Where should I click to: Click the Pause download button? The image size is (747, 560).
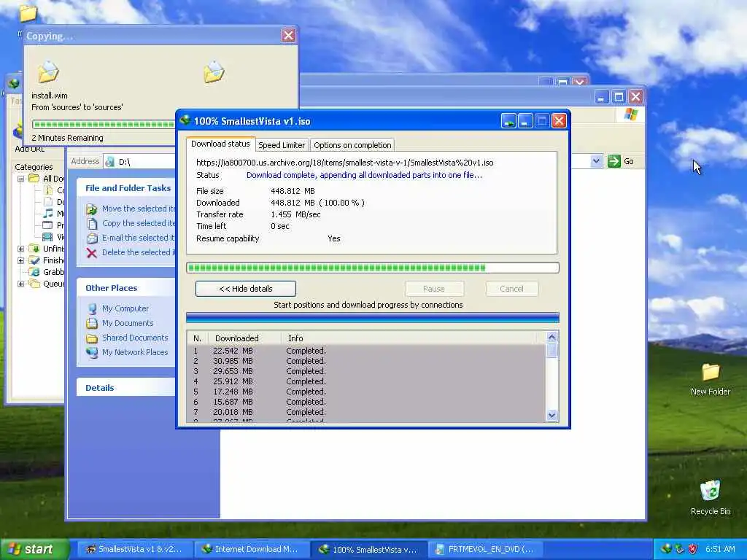click(x=433, y=289)
